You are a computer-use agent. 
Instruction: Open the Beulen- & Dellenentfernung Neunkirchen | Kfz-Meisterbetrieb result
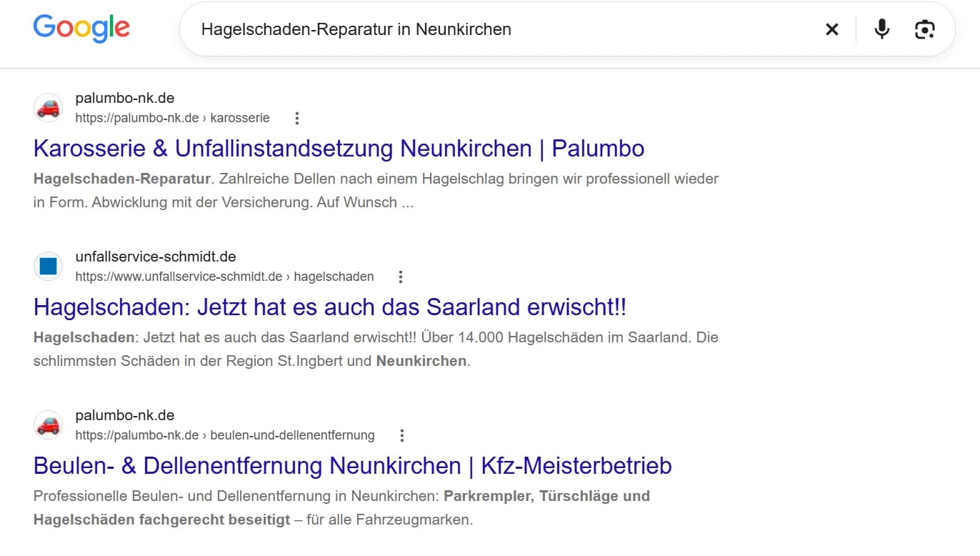pyautogui.click(x=353, y=466)
